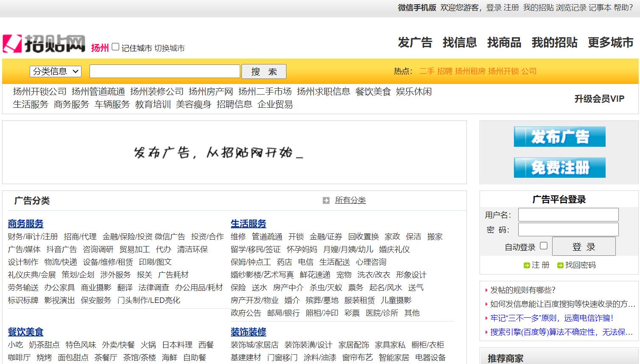
Task: Open the 微信手机版 link in the top bar
Action: tap(417, 8)
